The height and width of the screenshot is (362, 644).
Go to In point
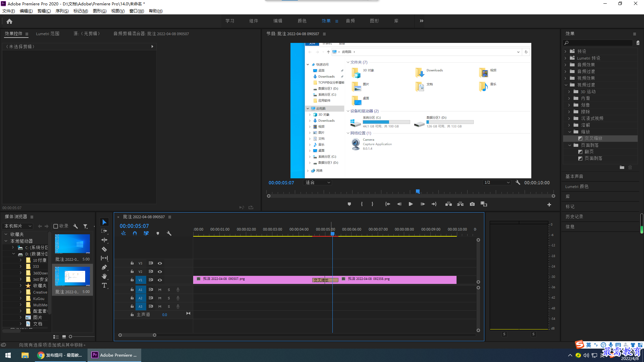[x=388, y=204]
